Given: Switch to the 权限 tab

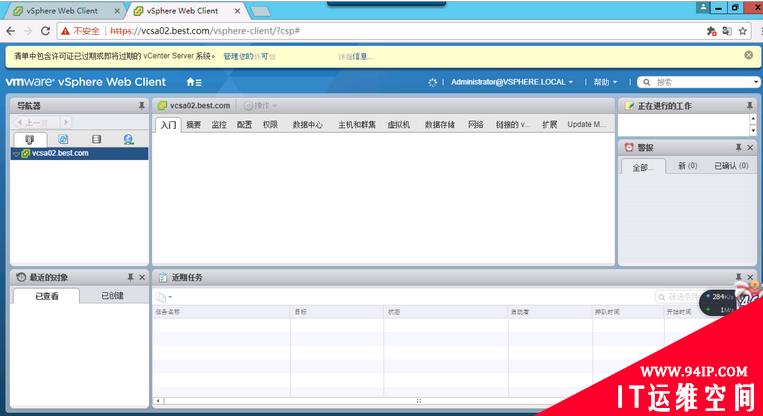Looking at the screenshot, I should point(270,125).
